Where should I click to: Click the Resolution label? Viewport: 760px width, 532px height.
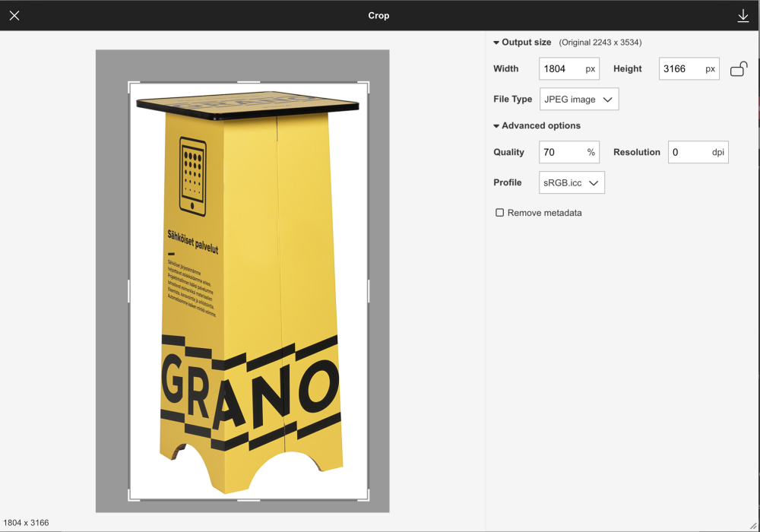pos(637,152)
